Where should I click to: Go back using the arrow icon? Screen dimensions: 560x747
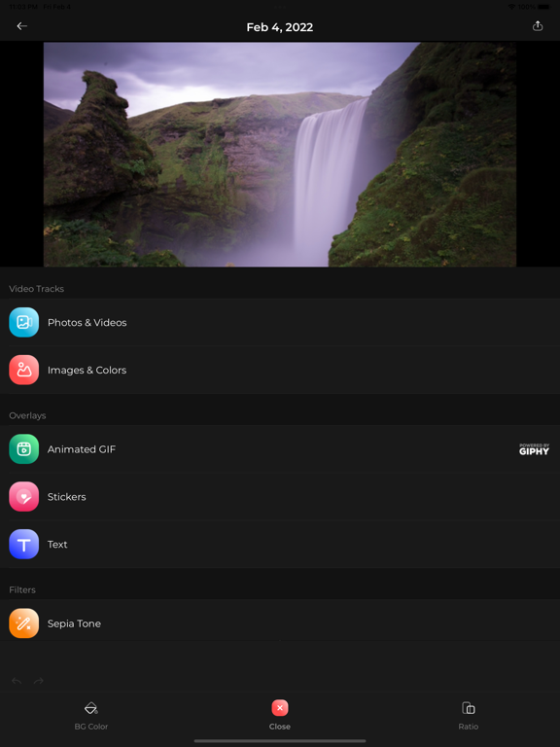22,26
